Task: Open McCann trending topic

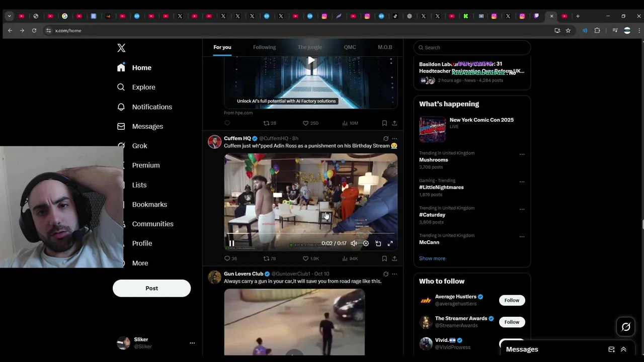Action: point(429,242)
